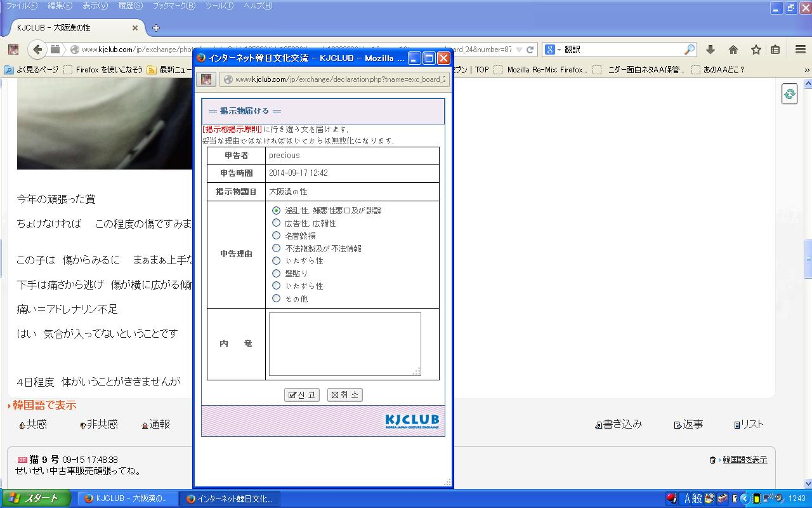This screenshot has height=508, width=812.
Task: Select the 名誉毀損 report reason
Action: [x=276, y=236]
